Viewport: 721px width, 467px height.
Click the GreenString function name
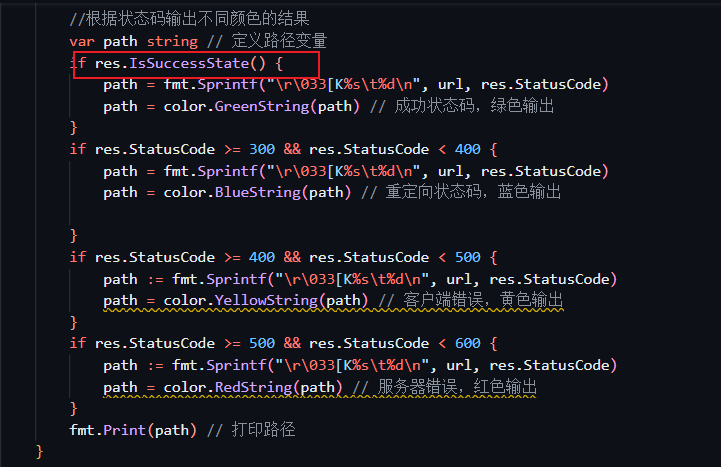[x=262, y=107]
